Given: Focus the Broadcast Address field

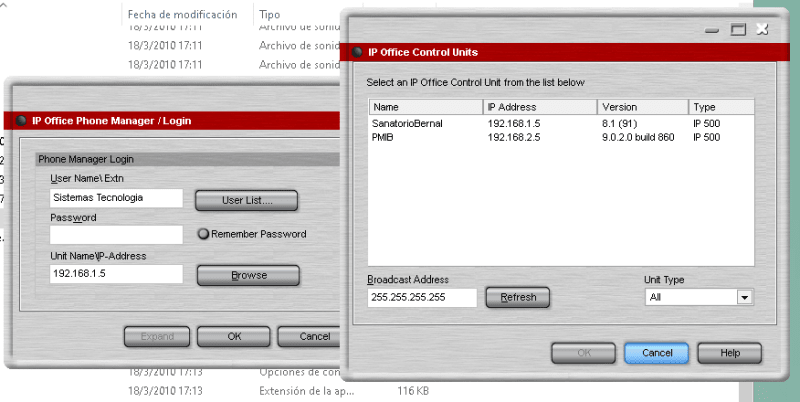Looking at the screenshot, I should tap(422, 298).
